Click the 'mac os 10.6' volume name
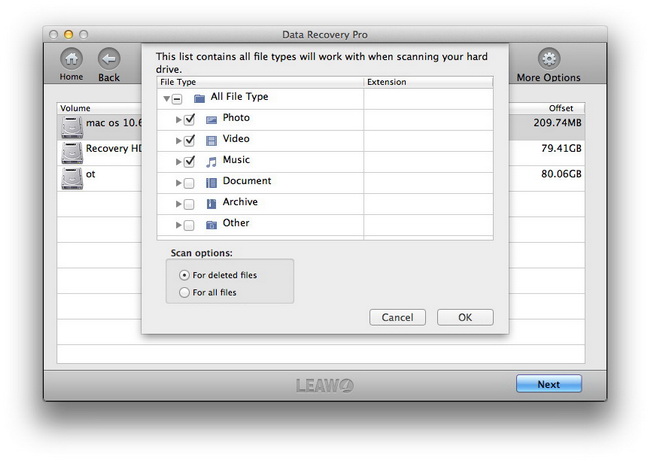 point(114,123)
